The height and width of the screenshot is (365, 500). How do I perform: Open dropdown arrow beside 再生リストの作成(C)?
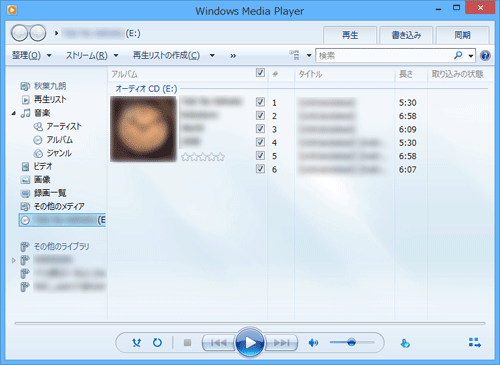[212, 55]
